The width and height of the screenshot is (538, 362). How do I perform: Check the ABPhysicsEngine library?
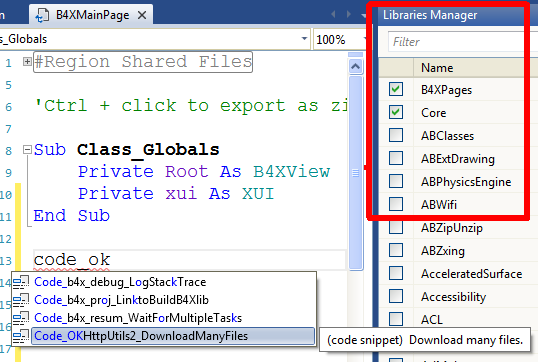(396, 181)
